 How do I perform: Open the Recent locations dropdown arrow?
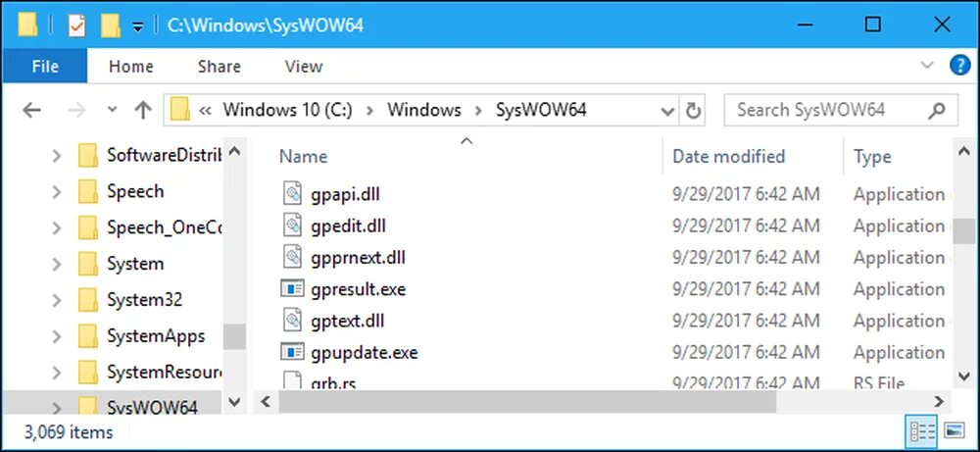click(x=112, y=110)
